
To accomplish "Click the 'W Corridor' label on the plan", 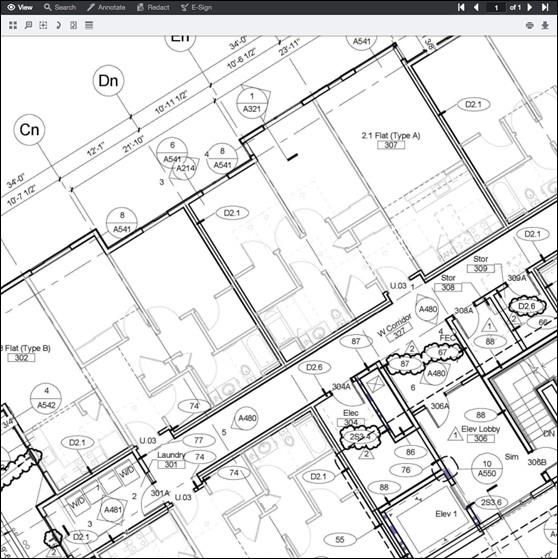I will [394, 325].
